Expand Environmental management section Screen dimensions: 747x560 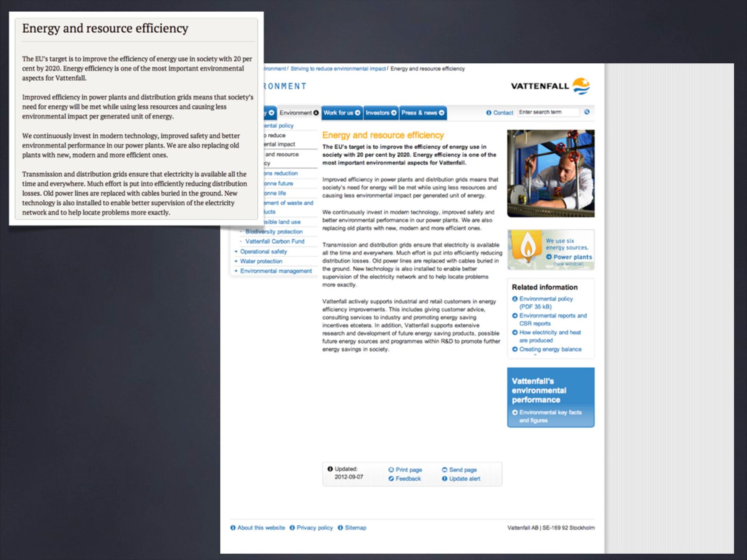tap(276, 271)
